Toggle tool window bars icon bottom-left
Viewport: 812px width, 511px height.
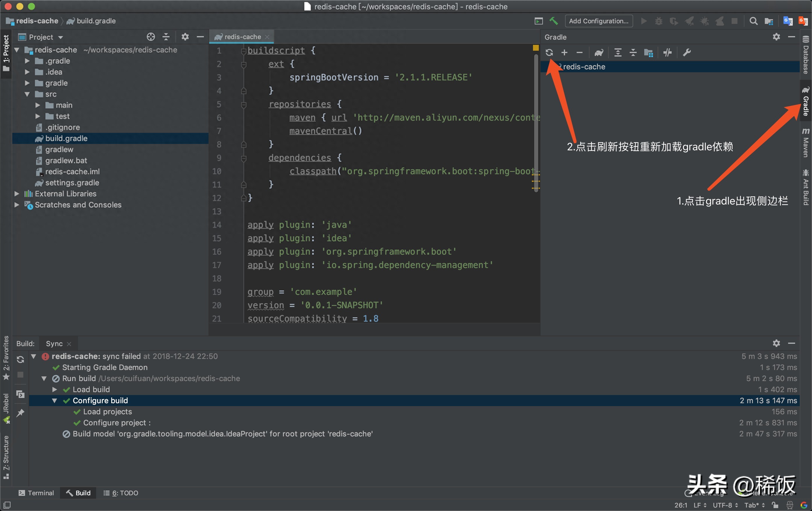click(7, 505)
